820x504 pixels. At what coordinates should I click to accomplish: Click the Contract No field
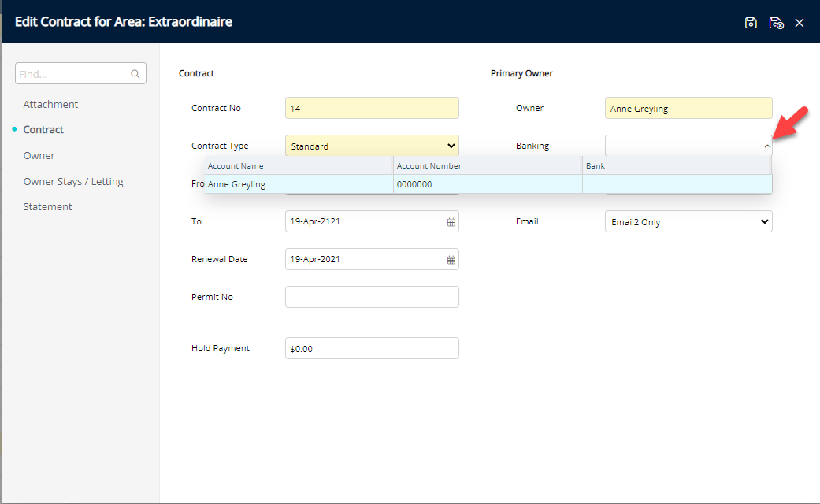pyautogui.click(x=372, y=108)
